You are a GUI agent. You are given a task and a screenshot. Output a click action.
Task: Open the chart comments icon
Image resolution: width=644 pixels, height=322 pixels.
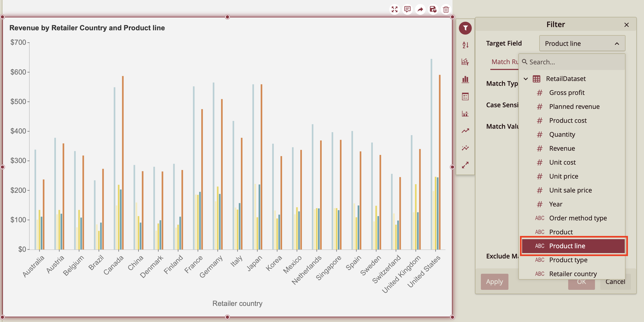tap(407, 10)
